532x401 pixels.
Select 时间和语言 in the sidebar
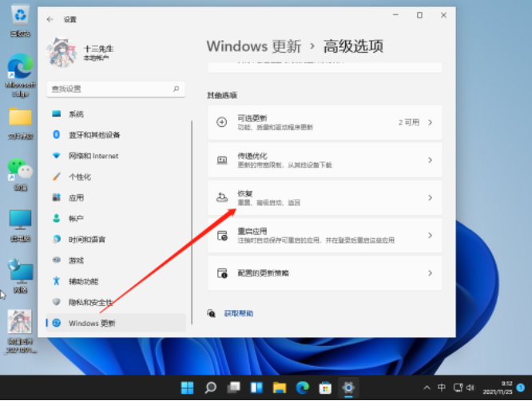(87, 239)
